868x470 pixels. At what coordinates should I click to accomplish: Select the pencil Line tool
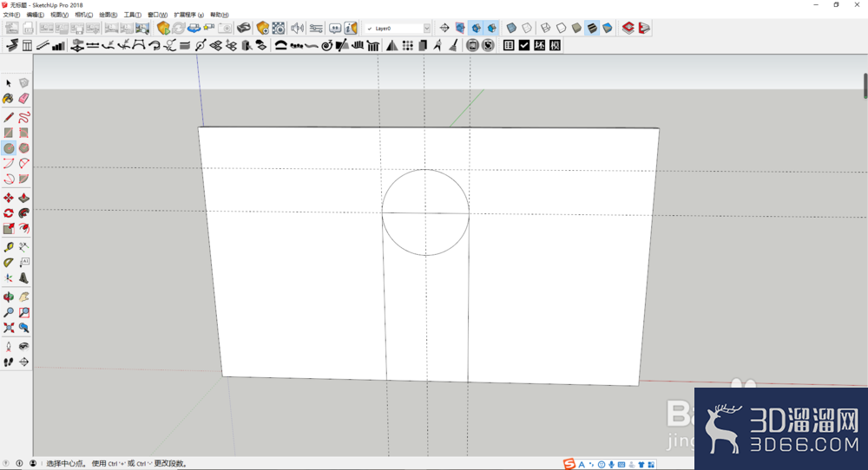point(9,117)
